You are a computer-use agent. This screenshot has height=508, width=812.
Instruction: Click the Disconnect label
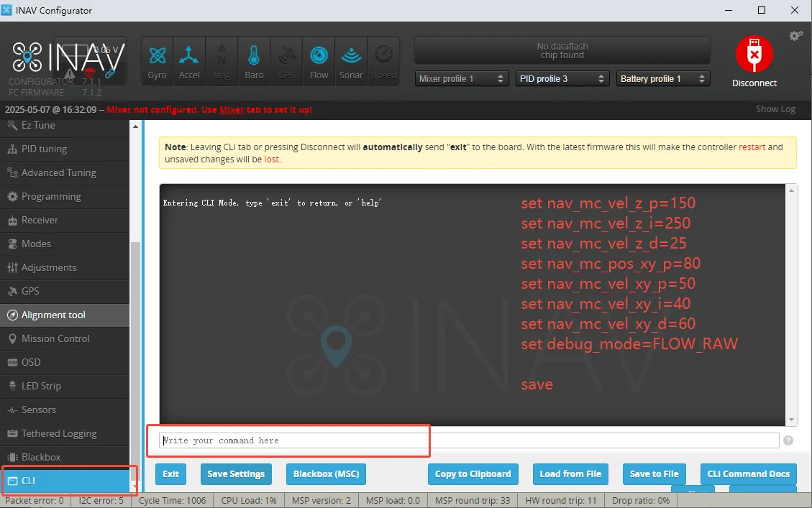click(x=754, y=83)
